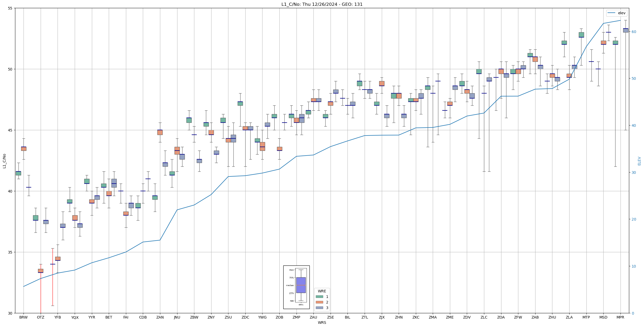Click the L1_C/No y-axis title
Viewport: 644px width, 327px height.
tap(4, 161)
